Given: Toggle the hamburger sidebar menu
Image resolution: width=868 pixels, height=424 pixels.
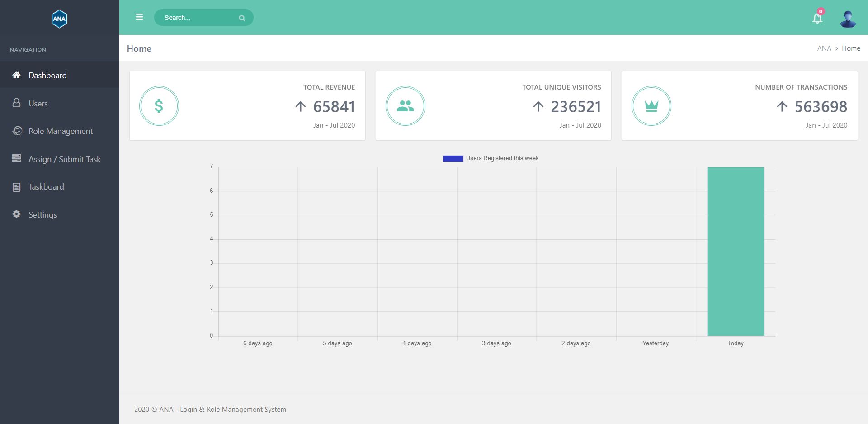Looking at the screenshot, I should pyautogui.click(x=139, y=17).
